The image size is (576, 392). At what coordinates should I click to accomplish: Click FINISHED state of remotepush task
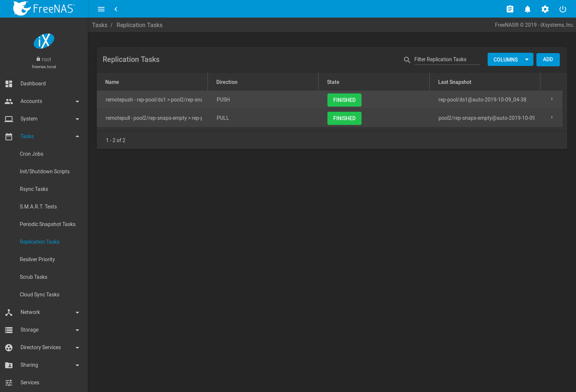[344, 100]
